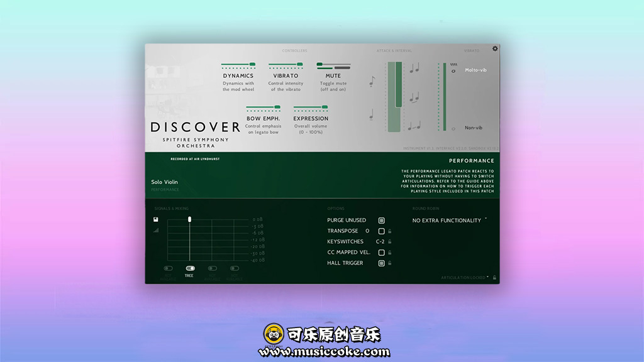
Task: Click the Articulation Locked padlock icon
Action: [x=495, y=277]
